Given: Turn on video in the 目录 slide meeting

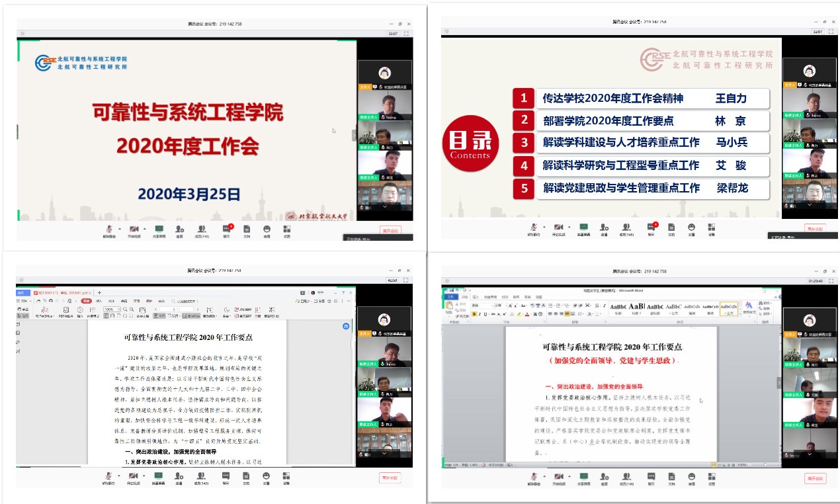Looking at the screenshot, I should click(557, 229).
